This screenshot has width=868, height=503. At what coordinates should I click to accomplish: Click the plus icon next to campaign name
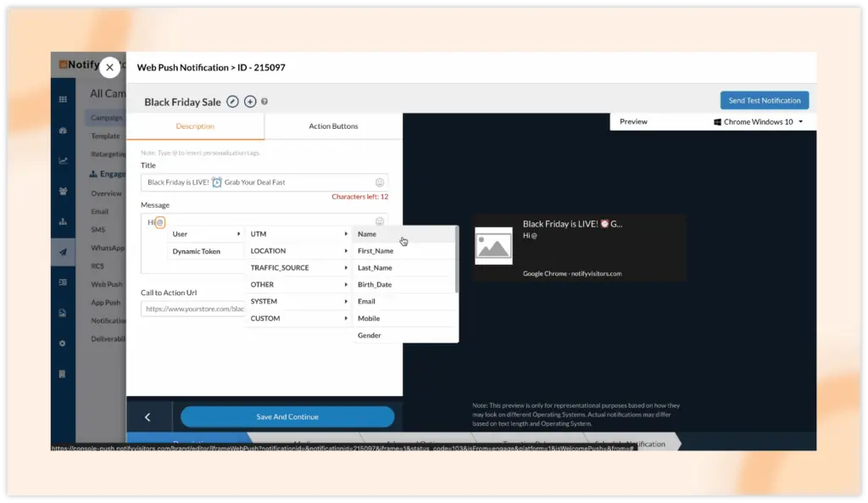pyautogui.click(x=250, y=102)
